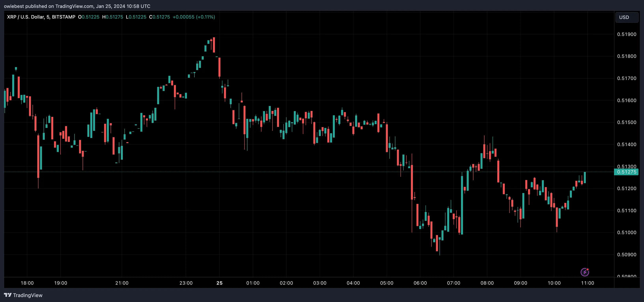Screen dimensions: 644x302
Task: Click the 09:00 time axis label
Action: 521,283
